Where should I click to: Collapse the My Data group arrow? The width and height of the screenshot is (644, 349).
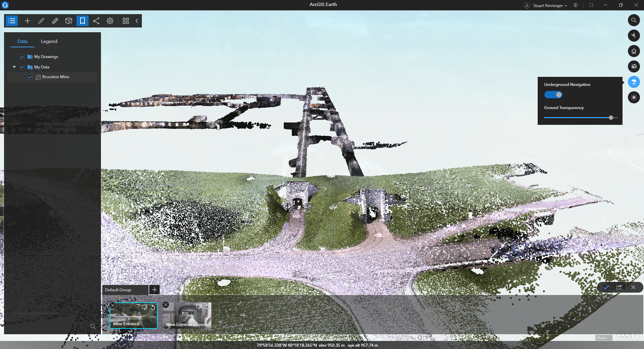(x=14, y=67)
